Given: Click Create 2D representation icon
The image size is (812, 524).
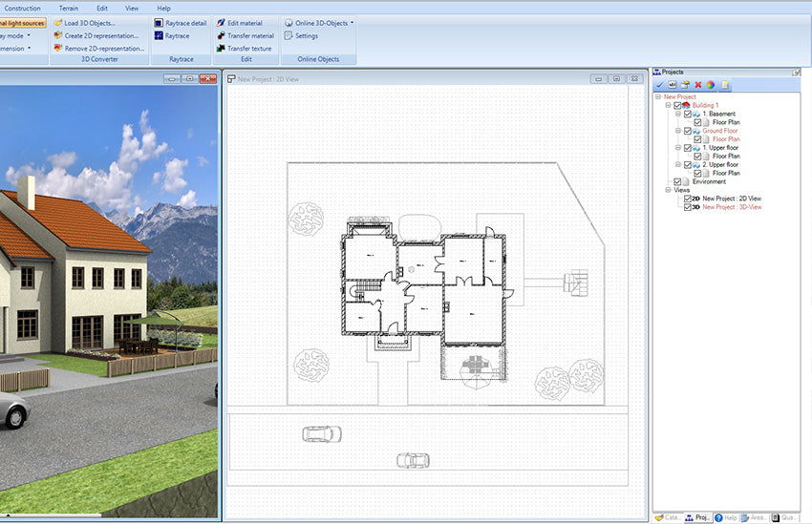Looking at the screenshot, I should (x=58, y=35).
